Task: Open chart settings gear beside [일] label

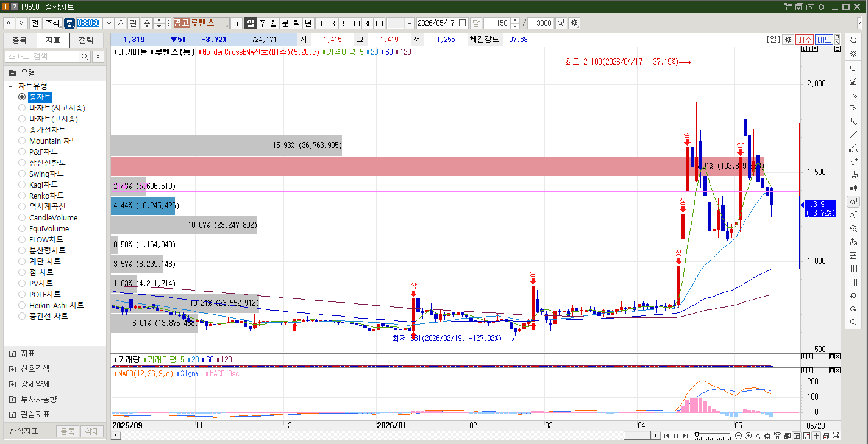Action: point(788,40)
